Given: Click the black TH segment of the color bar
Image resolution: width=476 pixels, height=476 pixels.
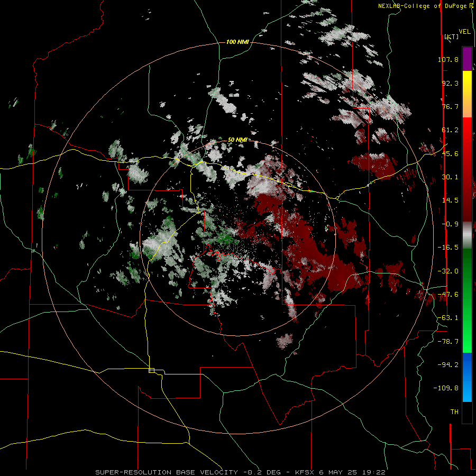Looking at the screenshot, I should pyautogui.click(x=467, y=412).
